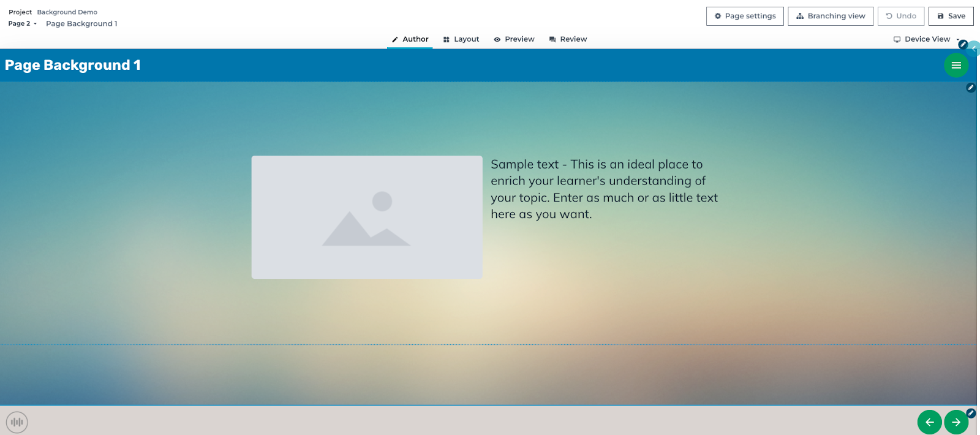The height and width of the screenshot is (435, 980).
Task: Open the audio waveform icon in footer
Action: pos(17,422)
